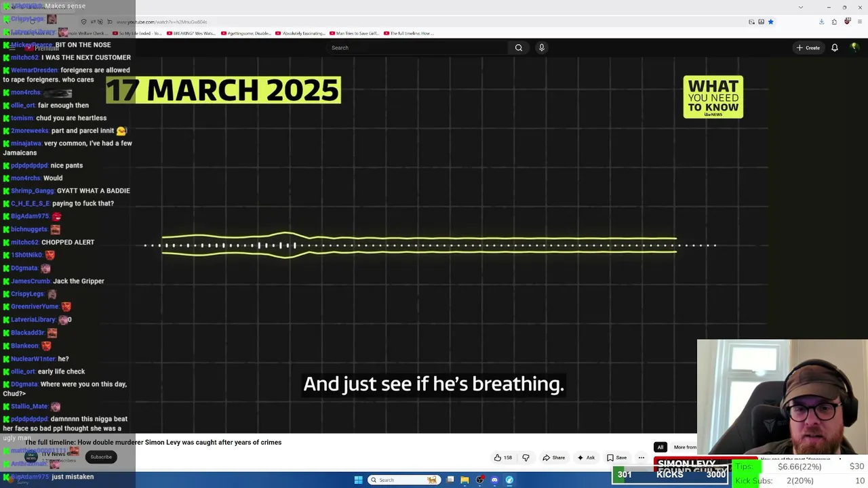Open the 'So My Life Ended' bookmark
The height and width of the screenshot is (488, 868).
click(x=138, y=33)
